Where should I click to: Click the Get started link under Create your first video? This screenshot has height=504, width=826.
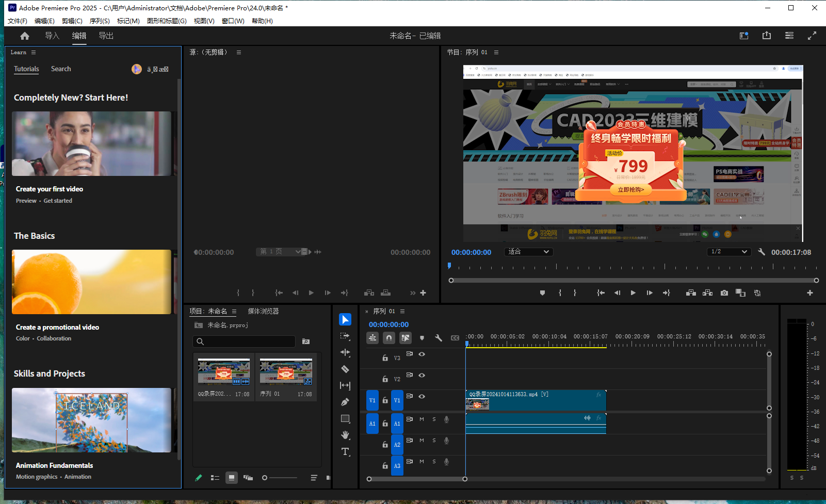(x=58, y=201)
